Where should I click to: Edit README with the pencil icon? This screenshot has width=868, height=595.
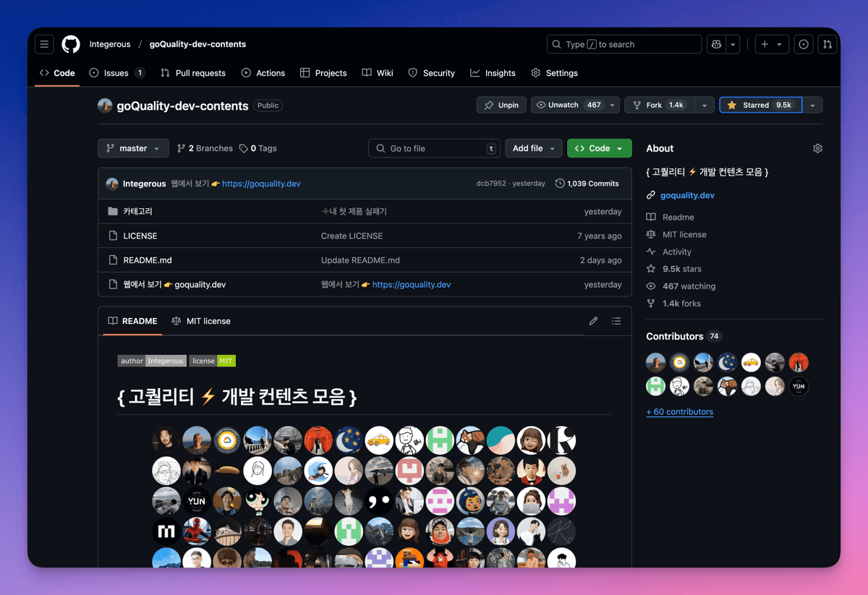pyautogui.click(x=593, y=321)
